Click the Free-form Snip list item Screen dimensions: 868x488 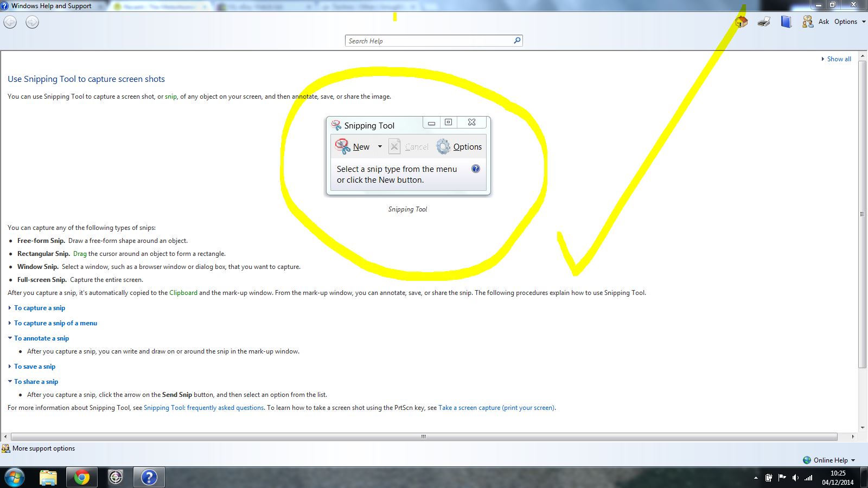point(103,241)
